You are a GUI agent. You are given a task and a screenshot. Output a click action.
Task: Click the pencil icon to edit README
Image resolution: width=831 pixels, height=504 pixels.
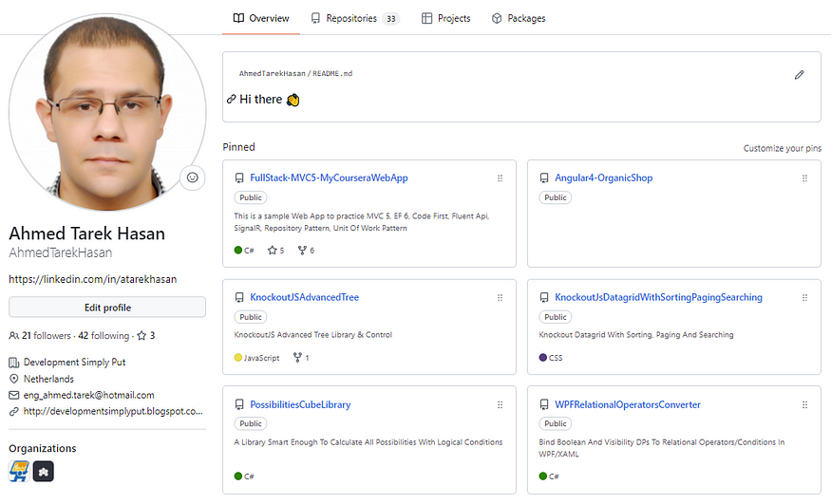pyautogui.click(x=800, y=75)
